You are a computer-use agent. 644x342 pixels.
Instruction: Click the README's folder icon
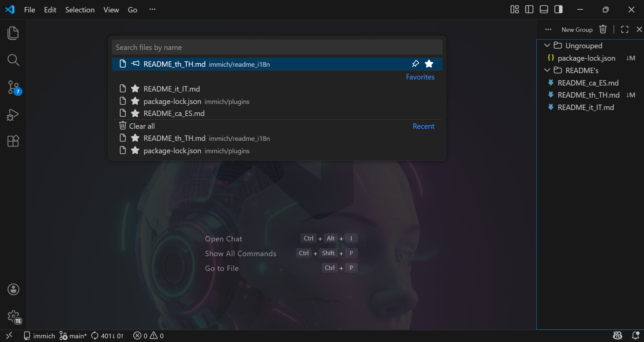557,70
